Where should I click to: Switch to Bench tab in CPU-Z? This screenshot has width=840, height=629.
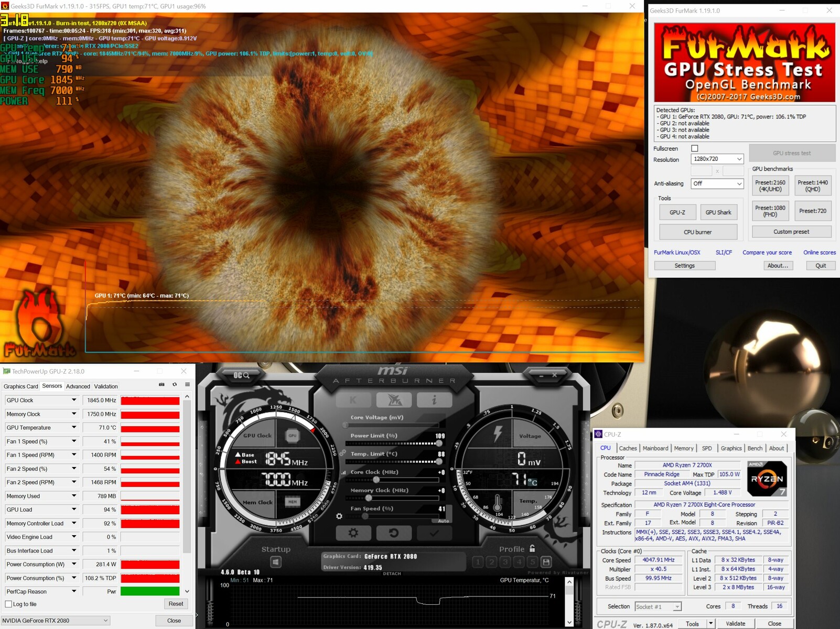tap(755, 448)
